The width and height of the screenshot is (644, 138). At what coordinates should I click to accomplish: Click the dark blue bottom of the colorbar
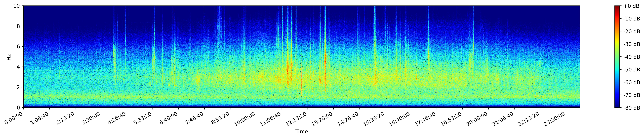(x=617, y=106)
